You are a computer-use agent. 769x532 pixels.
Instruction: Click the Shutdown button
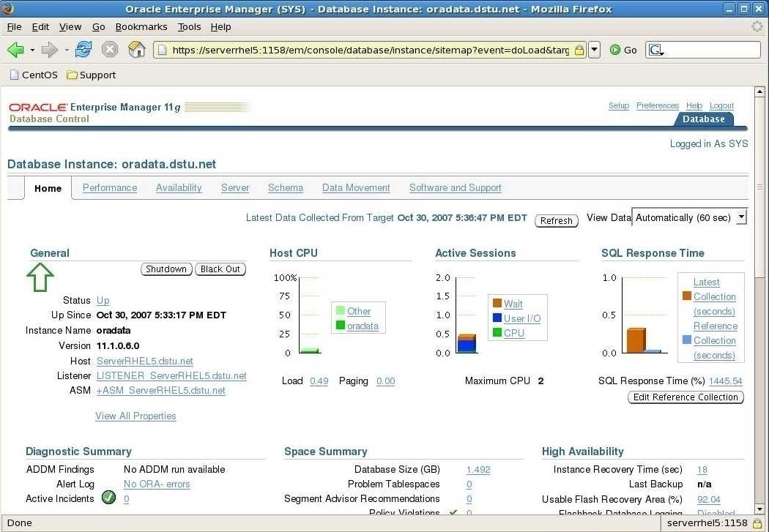tap(166, 269)
